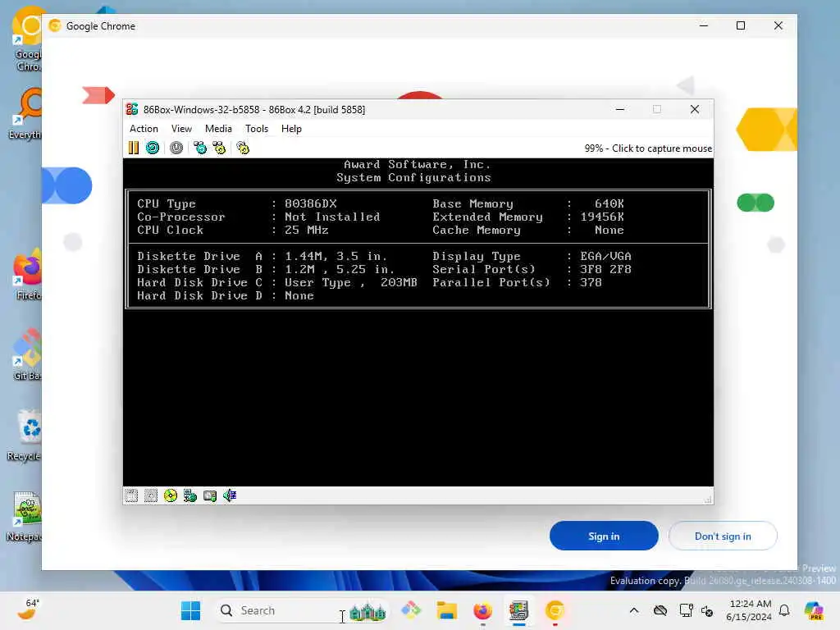Minimize the 86Box window
This screenshot has height=630, width=840.
(620, 109)
